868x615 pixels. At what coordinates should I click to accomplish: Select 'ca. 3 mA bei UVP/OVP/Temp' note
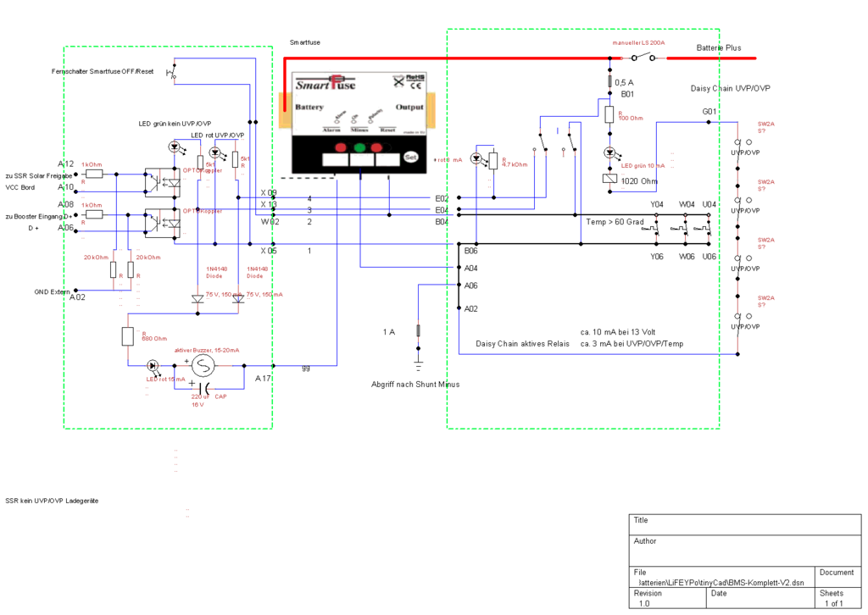point(632,344)
